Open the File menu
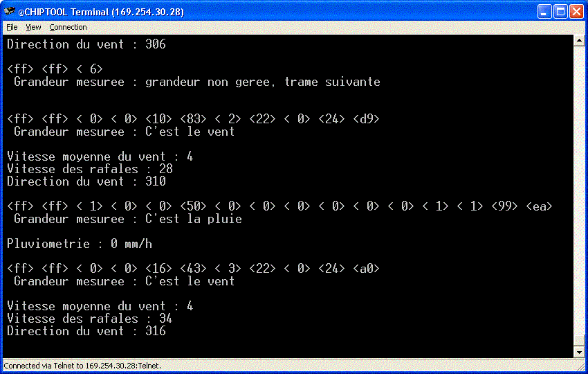588x374 pixels. [x=12, y=28]
